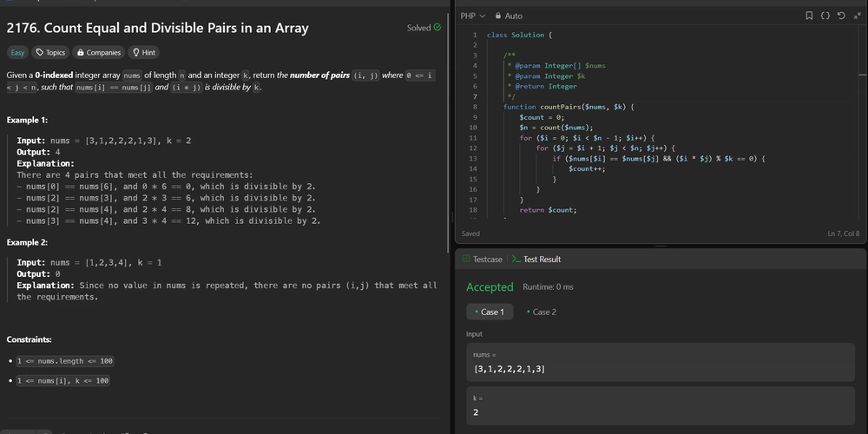Click the Auto lock button
The image size is (868, 434).
pyautogui.click(x=508, y=16)
